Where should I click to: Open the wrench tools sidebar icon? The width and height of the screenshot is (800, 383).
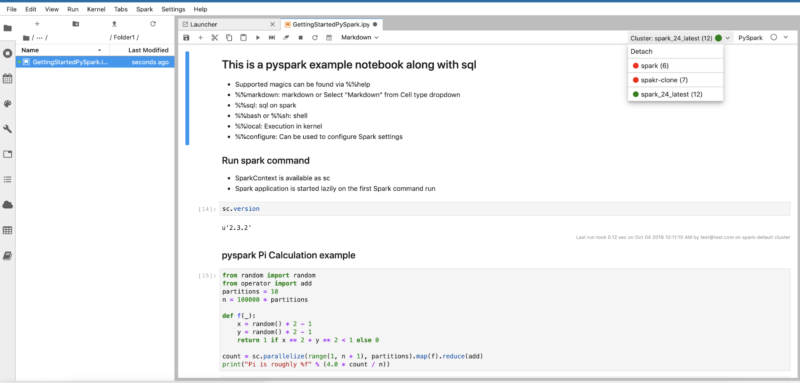click(8, 129)
